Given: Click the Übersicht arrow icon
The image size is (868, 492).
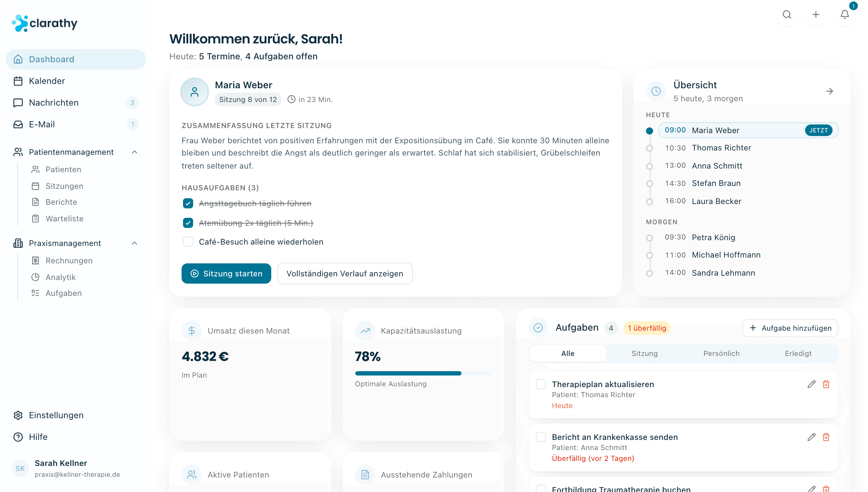Looking at the screenshot, I should (830, 91).
